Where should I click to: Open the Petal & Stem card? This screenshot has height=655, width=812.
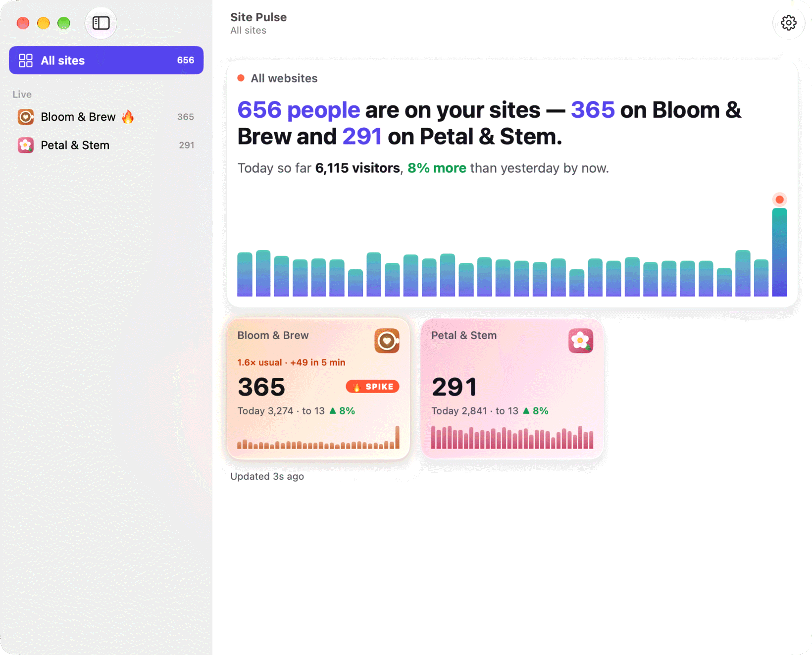tap(512, 389)
